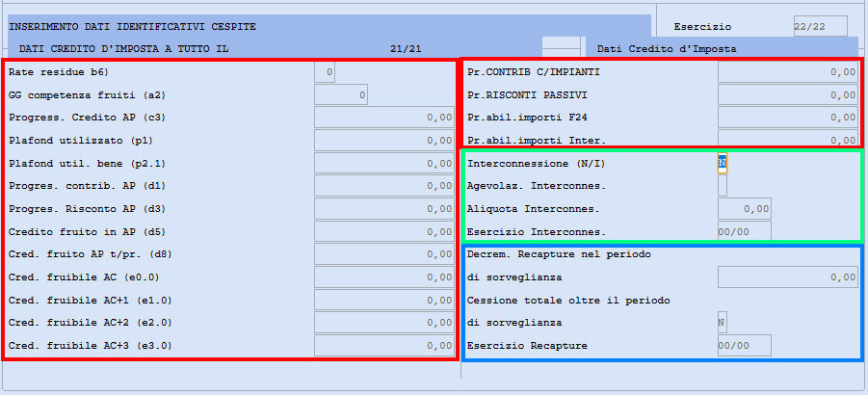The image size is (868, 395).
Task: Focus the Agevolaz. Interconnes. field
Action: [723, 186]
